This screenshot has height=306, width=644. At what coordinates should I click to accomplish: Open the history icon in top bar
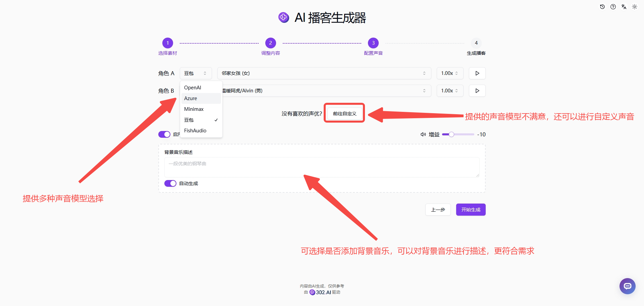coord(602,7)
